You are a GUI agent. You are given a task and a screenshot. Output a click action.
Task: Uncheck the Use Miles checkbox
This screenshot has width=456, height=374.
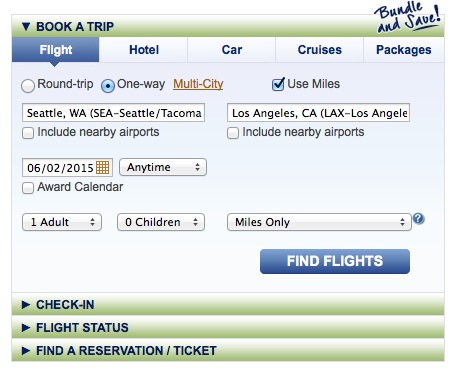tap(278, 84)
